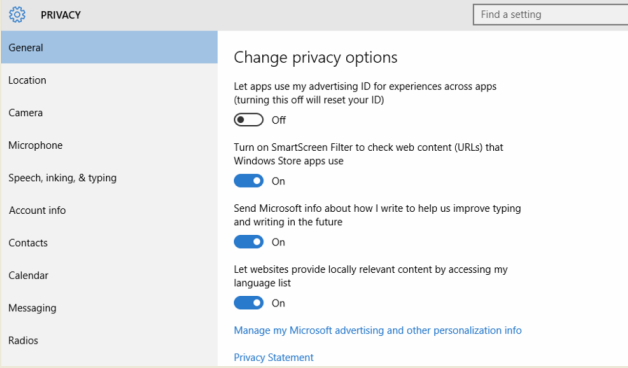The image size is (628, 368).
Task: Open Camera privacy settings
Action: (x=109, y=113)
